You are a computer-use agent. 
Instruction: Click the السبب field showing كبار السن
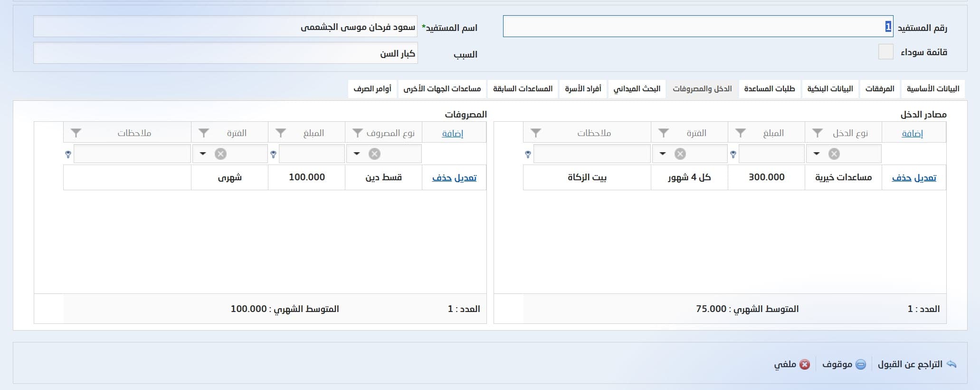225,53
